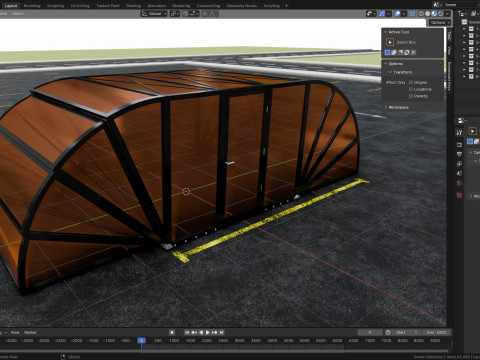480x360 pixels.
Task: Collapse the Active Tool panel
Action: pos(386,32)
